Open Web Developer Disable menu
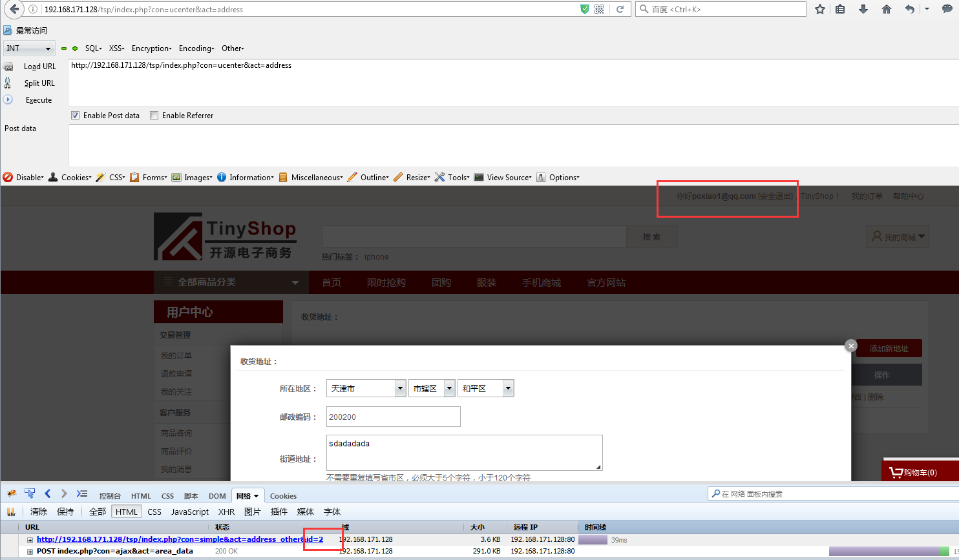The height and width of the screenshot is (560, 959). (23, 178)
